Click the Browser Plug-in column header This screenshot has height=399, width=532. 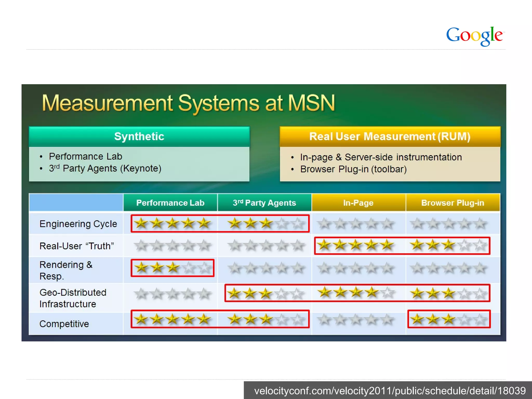click(453, 203)
